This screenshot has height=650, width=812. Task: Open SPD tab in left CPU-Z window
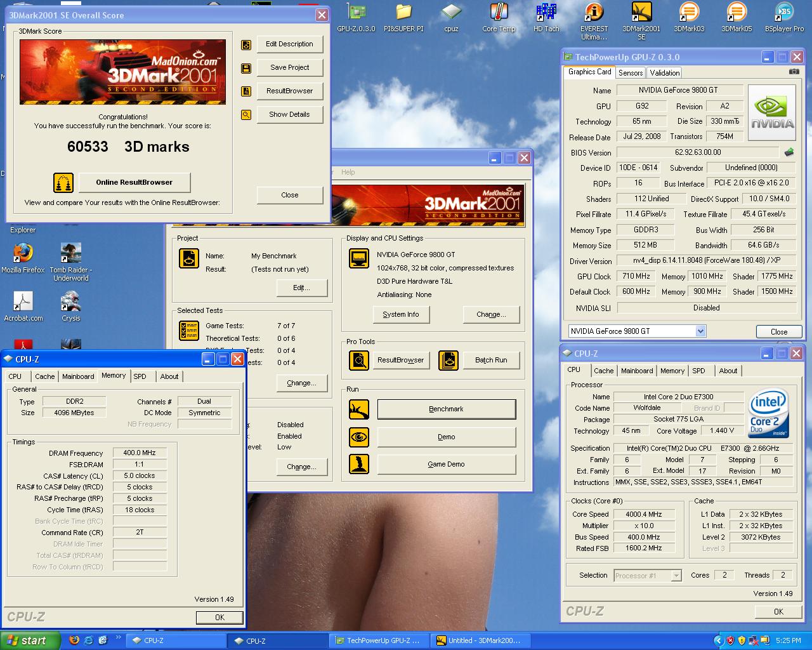click(140, 376)
